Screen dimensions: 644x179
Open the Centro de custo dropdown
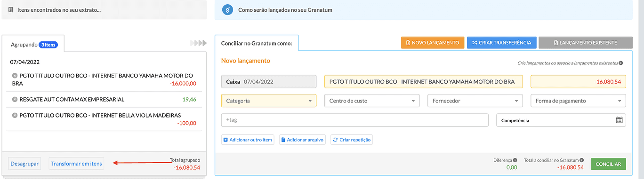(x=372, y=101)
